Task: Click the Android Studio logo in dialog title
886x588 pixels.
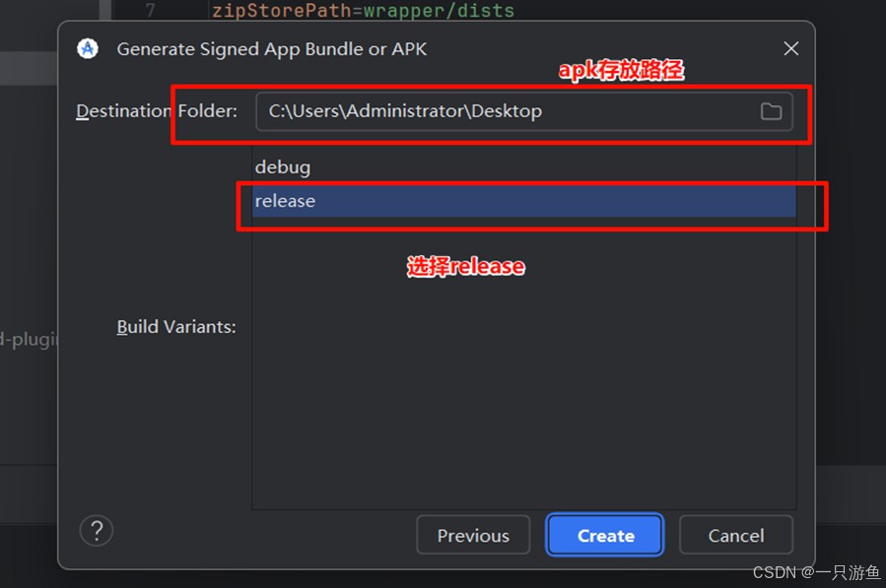Action: click(88, 48)
